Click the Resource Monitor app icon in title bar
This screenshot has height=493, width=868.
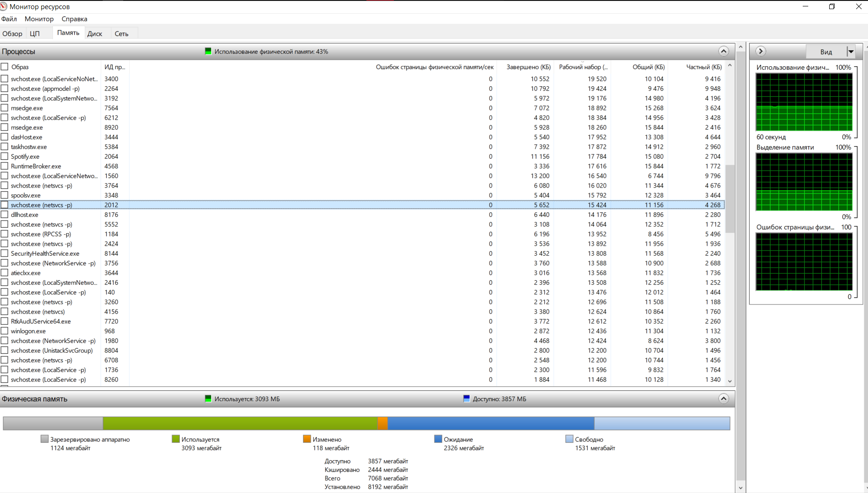tap(4, 6)
